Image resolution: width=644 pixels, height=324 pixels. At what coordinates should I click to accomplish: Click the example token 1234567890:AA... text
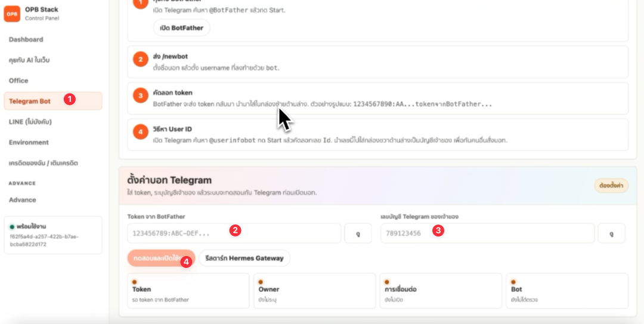pos(422,104)
